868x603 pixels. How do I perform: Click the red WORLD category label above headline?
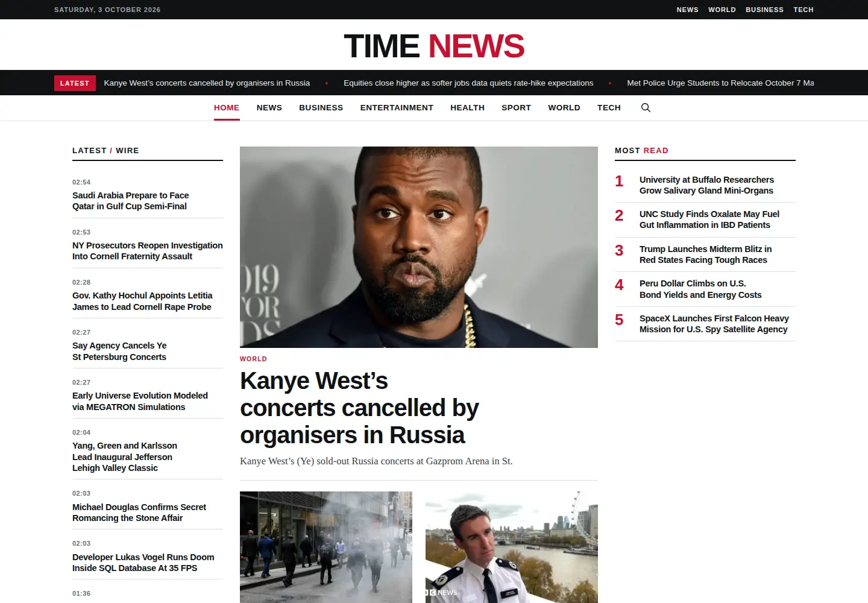[x=253, y=359]
